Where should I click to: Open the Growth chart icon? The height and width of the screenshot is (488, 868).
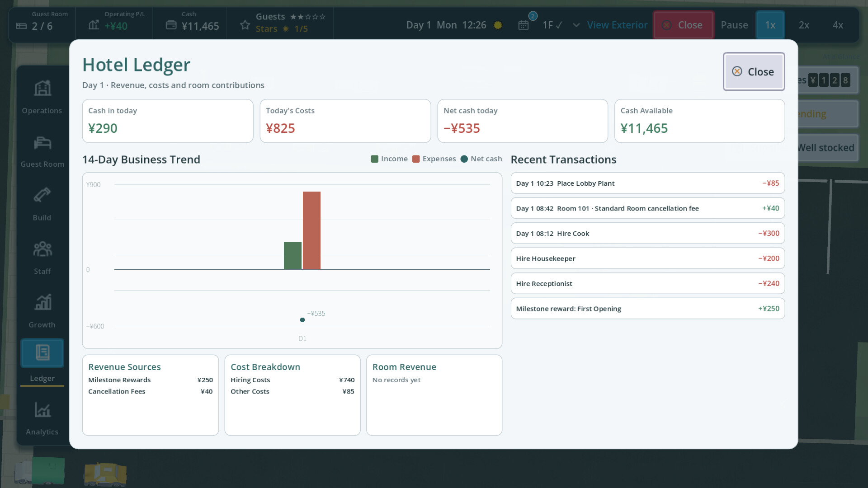(43, 302)
